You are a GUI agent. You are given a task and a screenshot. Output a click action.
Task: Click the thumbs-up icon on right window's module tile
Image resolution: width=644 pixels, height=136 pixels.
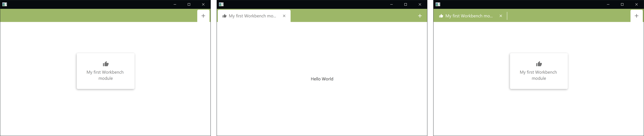tap(539, 64)
